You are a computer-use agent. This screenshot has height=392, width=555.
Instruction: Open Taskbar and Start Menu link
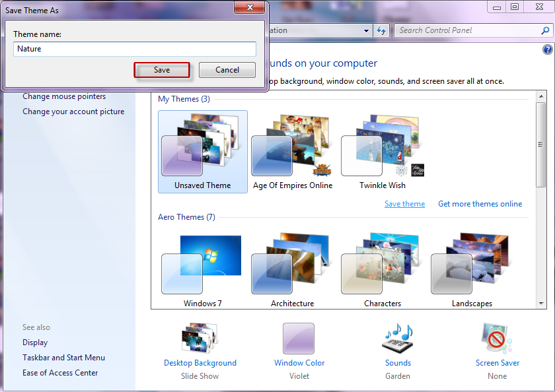63,358
